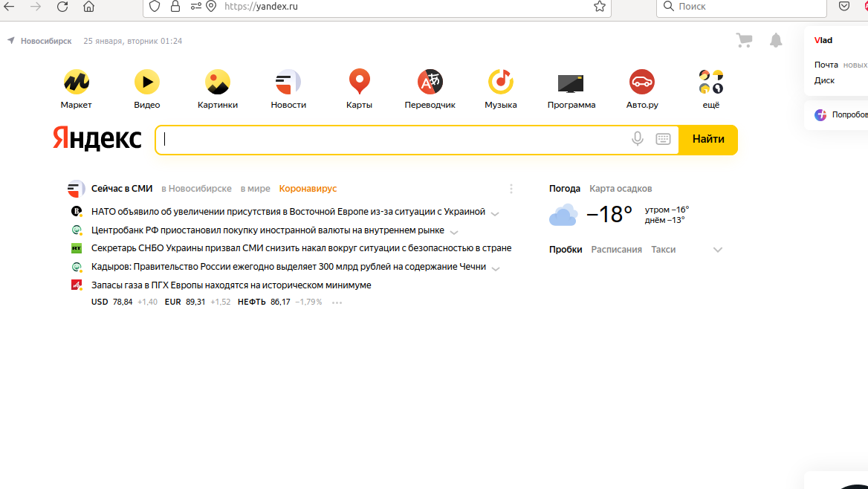Click the Яндекс logo

click(97, 138)
